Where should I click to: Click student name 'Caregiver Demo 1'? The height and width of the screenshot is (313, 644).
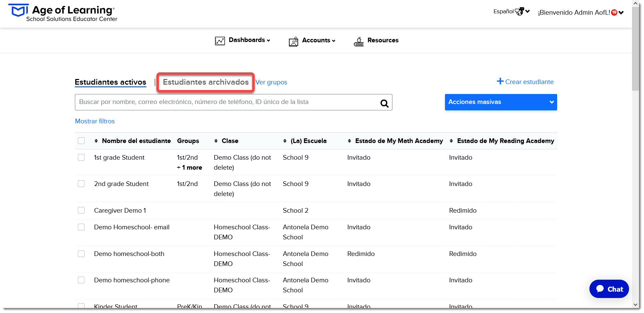(x=120, y=211)
